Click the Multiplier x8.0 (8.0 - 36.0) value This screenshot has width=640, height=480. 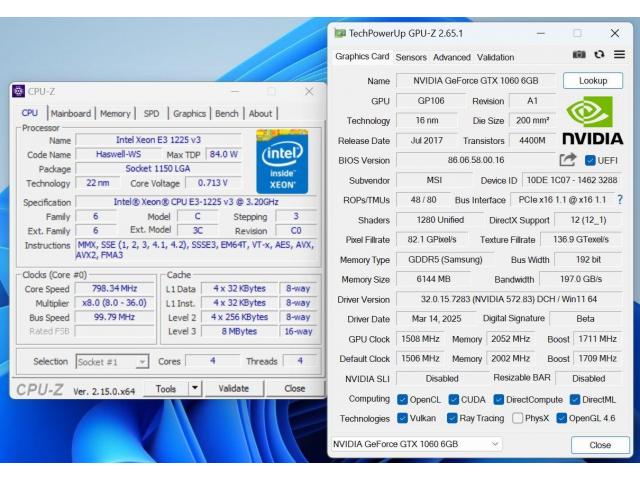tap(114, 303)
